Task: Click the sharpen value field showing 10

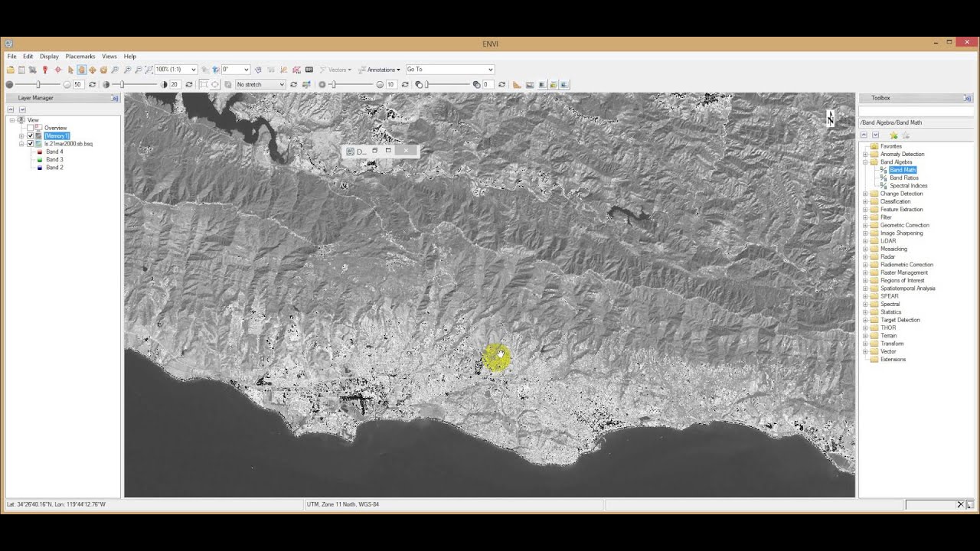Action: click(391, 84)
